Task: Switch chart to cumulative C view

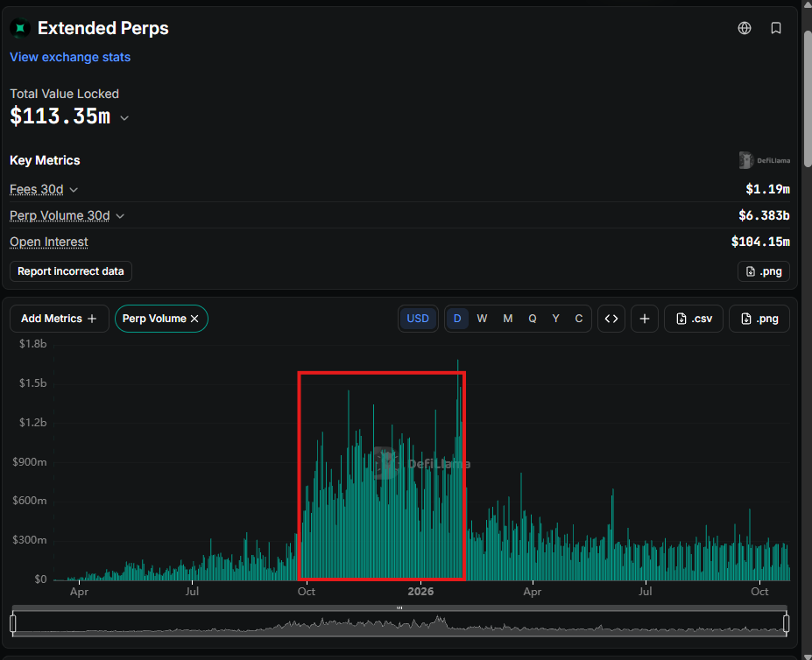Action: point(579,319)
